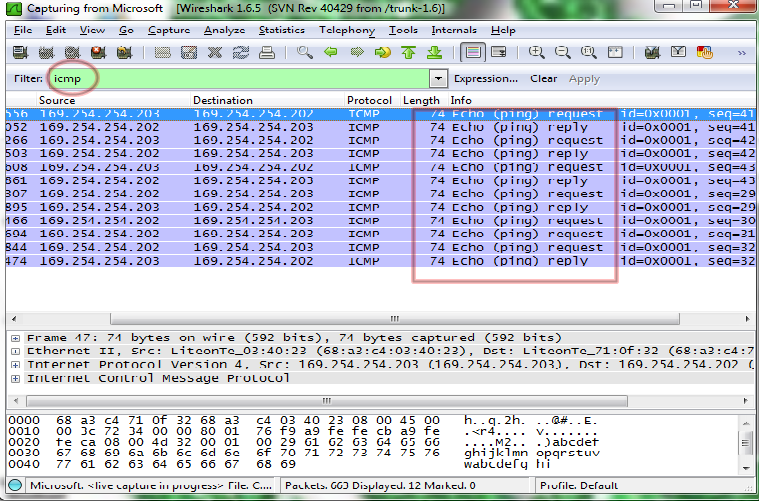Click the Clear filter button
Viewport: 759px width, 501px height.
(543, 78)
